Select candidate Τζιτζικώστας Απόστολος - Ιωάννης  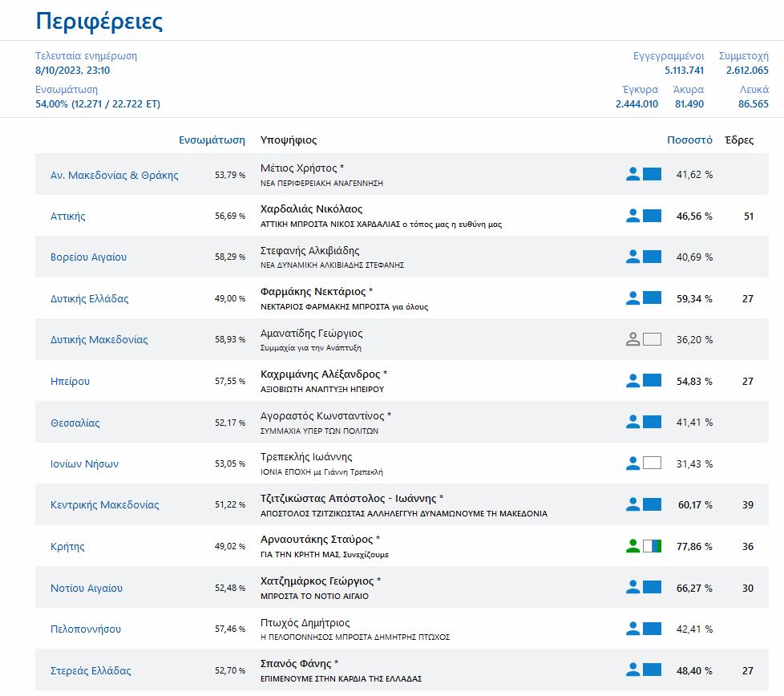pyautogui.click(x=352, y=498)
